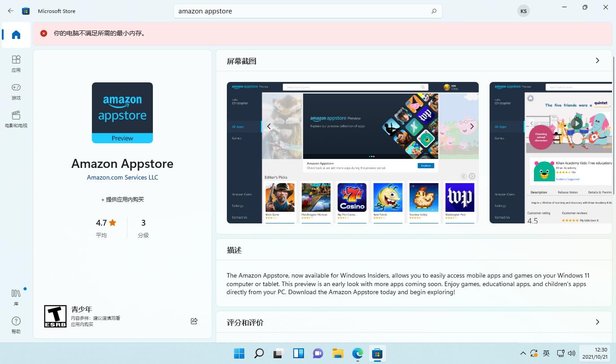The image size is (616, 364).
Task: Open your 库 (Library) from the sidebar
Action: (16, 297)
